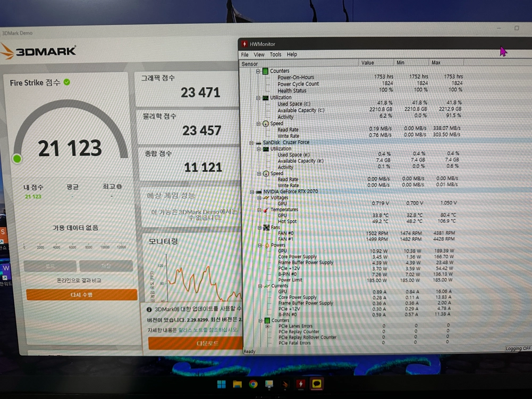Collapse the GPU Fans group

pos(259,228)
